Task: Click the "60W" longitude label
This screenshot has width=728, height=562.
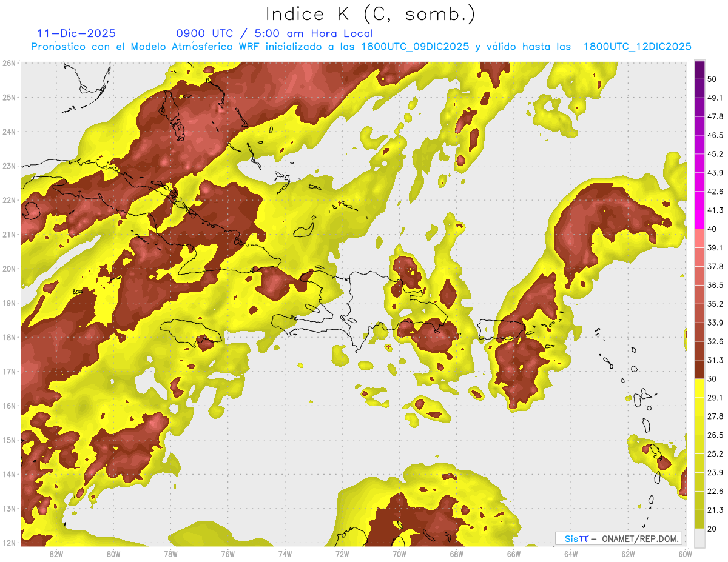Action: pyautogui.click(x=686, y=554)
